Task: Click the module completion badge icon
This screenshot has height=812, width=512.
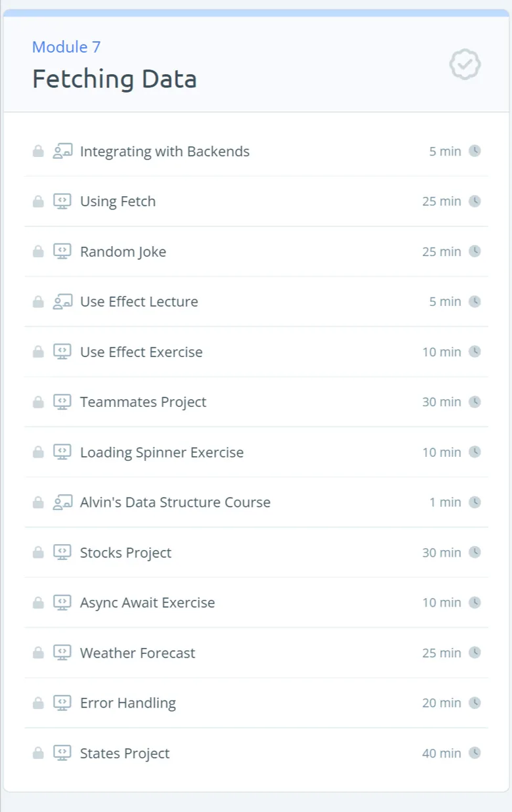Action: [465, 64]
